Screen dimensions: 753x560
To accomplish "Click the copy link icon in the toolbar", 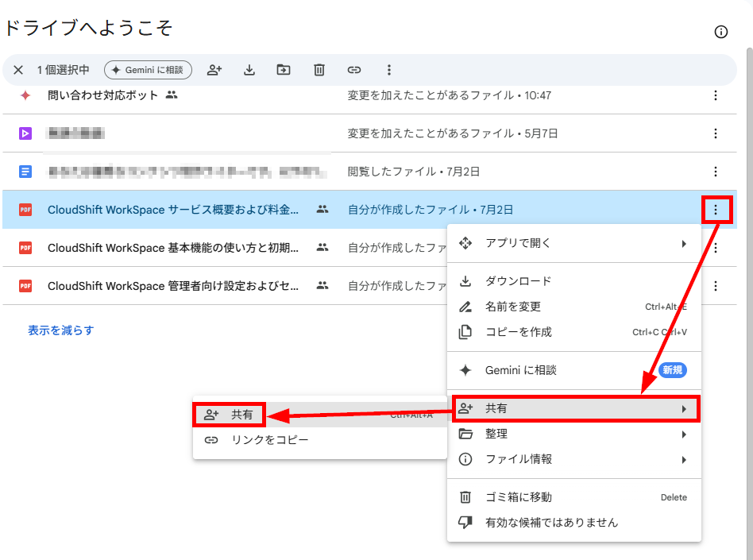I will (x=354, y=70).
